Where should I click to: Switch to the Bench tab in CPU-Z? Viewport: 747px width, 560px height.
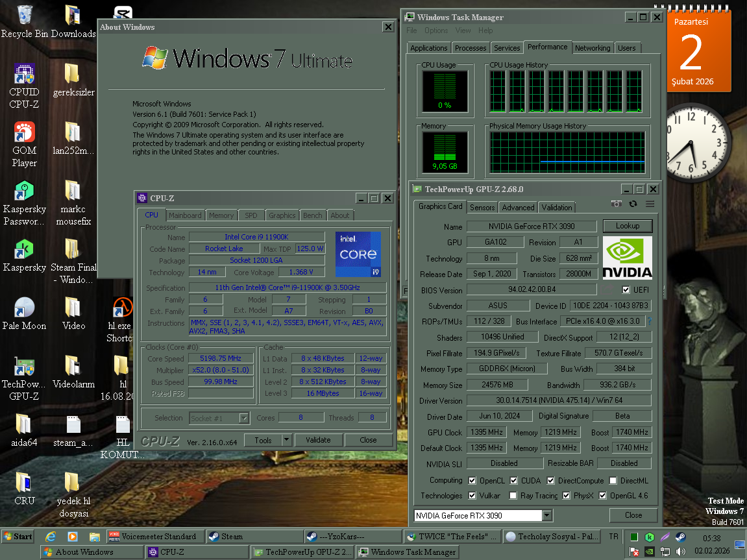click(313, 215)
